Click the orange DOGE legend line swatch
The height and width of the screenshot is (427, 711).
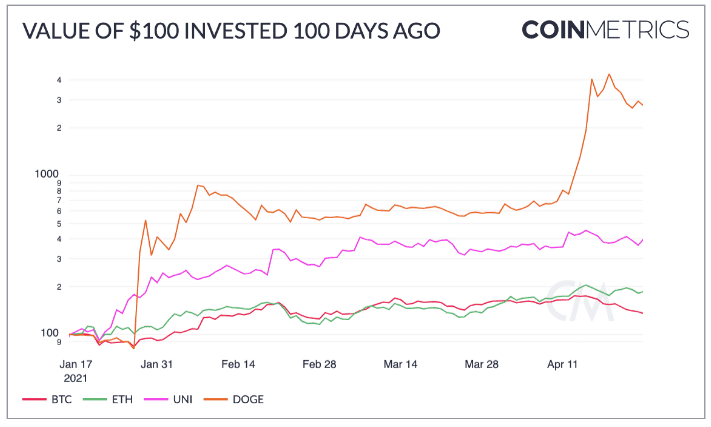tap(215, 399)
